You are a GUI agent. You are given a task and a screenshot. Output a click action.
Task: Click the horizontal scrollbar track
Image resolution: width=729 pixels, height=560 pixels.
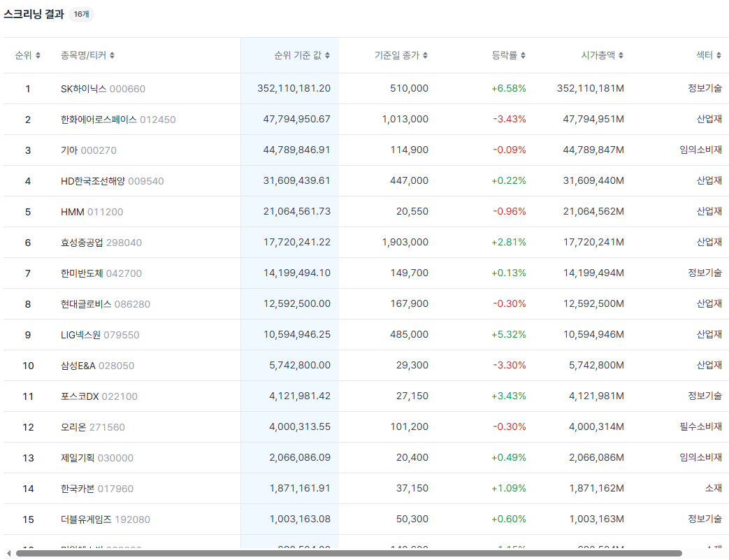coord(349,554)
